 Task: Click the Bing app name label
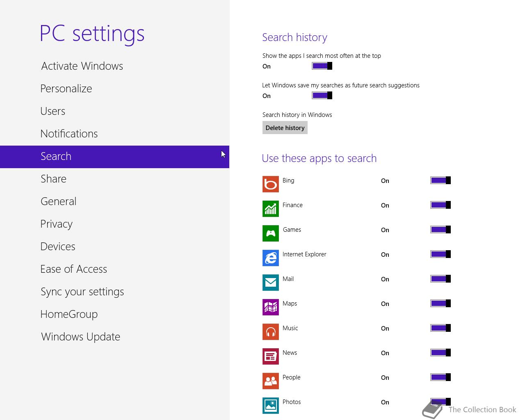pyautogui.click(x=288, y=180)
